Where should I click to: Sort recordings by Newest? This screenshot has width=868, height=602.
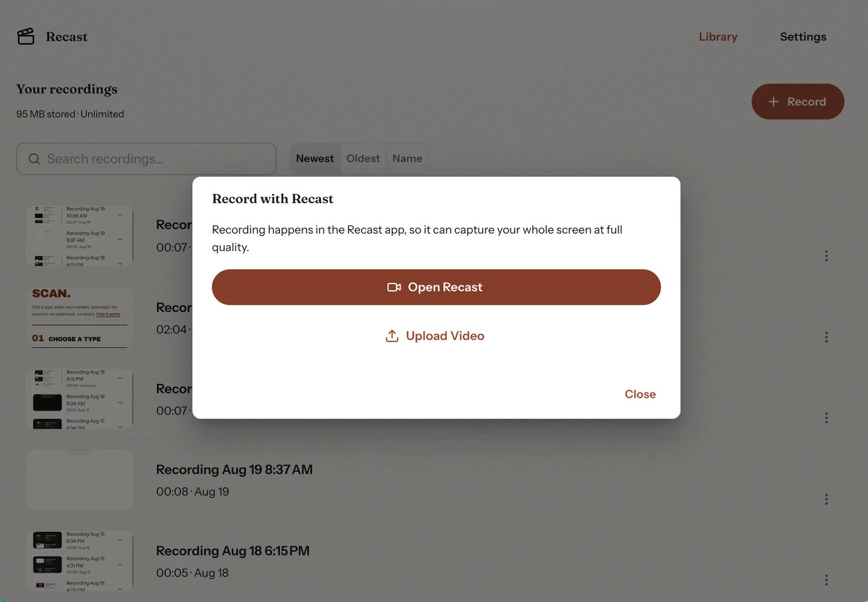coord(315,158)
